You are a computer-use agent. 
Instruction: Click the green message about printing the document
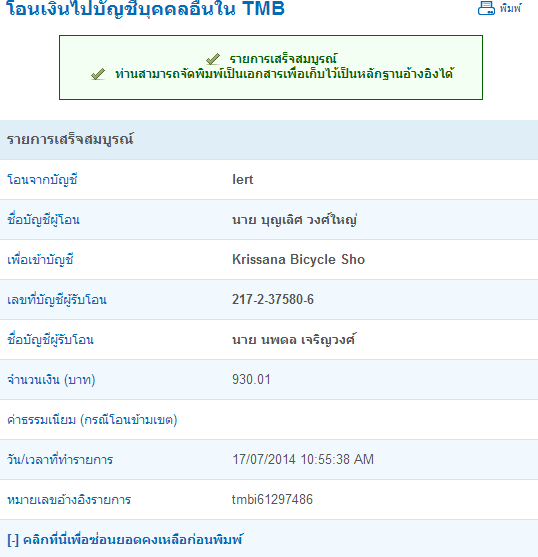[284, 74]
